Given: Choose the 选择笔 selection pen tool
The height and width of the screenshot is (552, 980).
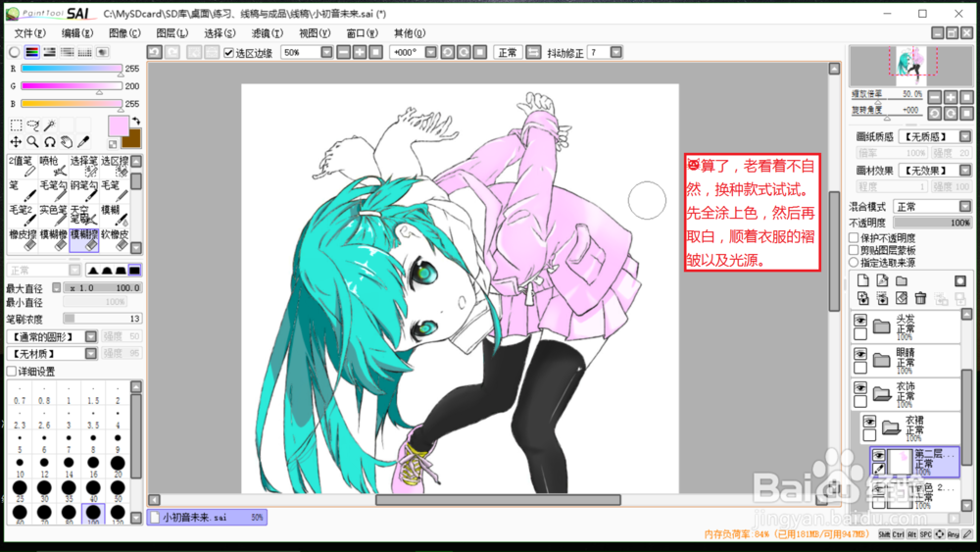Looking at the screenshot, I should point(83,166).
